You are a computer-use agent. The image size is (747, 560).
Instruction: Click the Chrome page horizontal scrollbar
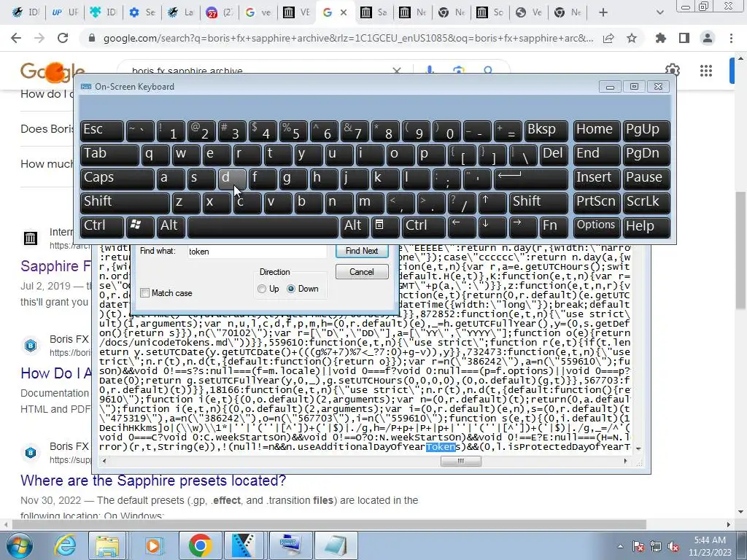click(329, 524)
